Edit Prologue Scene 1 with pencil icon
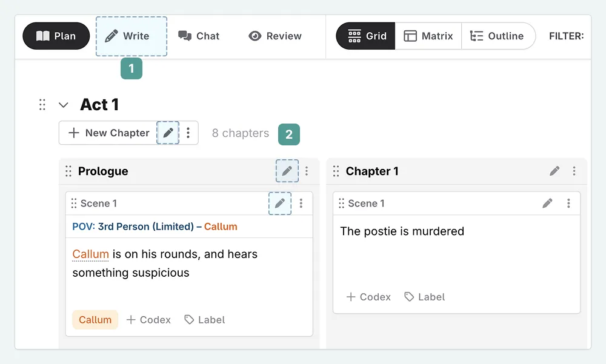The image size is (606, 364). [x=280, y=204]
